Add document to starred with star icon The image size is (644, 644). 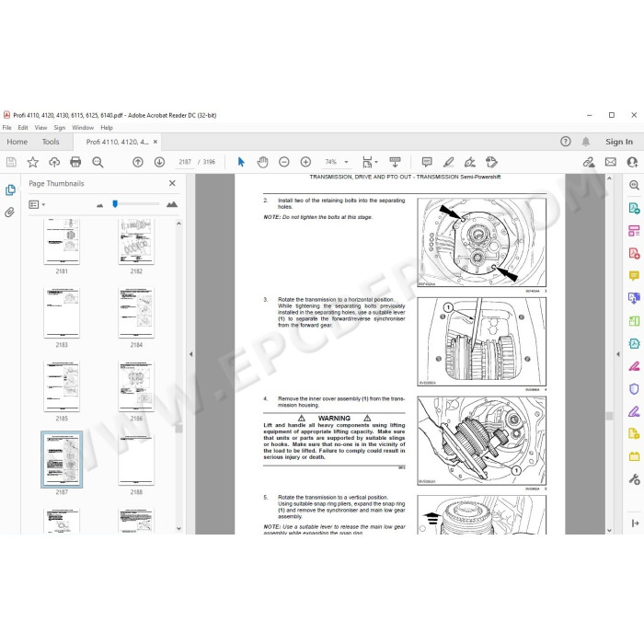[x=33, y=162]
